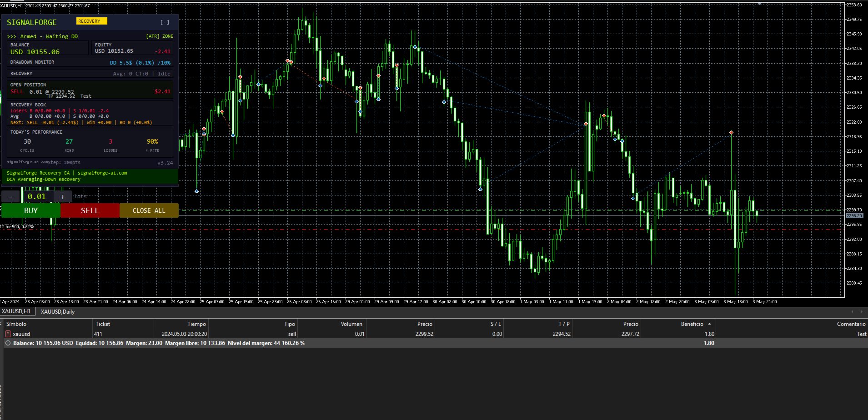Toggle the [ATR] ZONE indicator label
This screenshot has width=868, height=420.
tap(159, 36)
